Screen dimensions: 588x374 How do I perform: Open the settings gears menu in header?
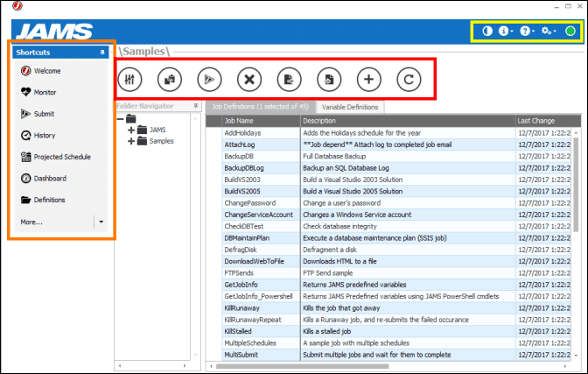coord(549,31)
